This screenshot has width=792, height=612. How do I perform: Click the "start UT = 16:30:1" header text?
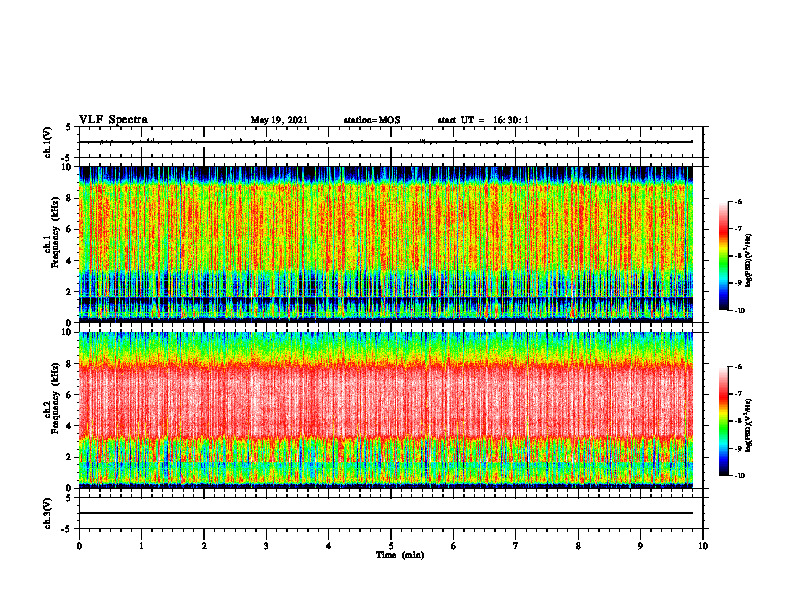[x=482, y=120]
